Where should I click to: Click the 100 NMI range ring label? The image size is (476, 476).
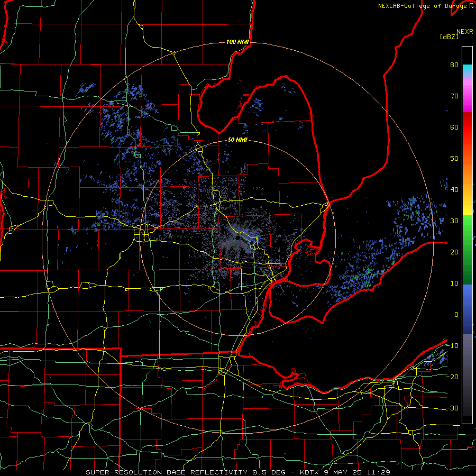237,42
